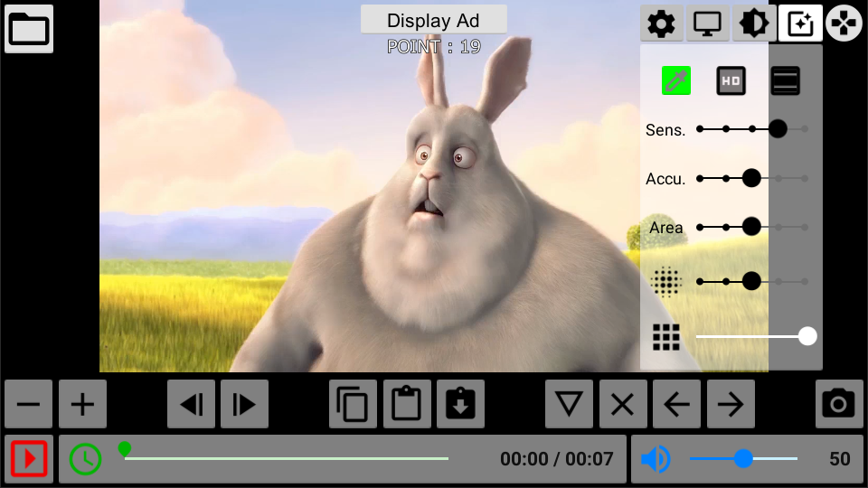This screenshot has height=488, width=868.
Task: Click the 00:00 / 00:07 time display
Action: coord(556,459)
